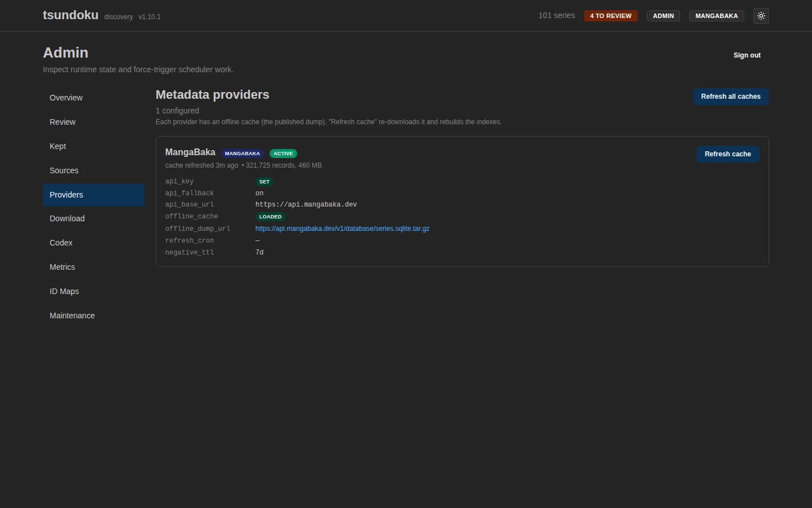Toggle the light/dark theme sun icon
Viewport: 812px width, 508px height.
[761, 16]
